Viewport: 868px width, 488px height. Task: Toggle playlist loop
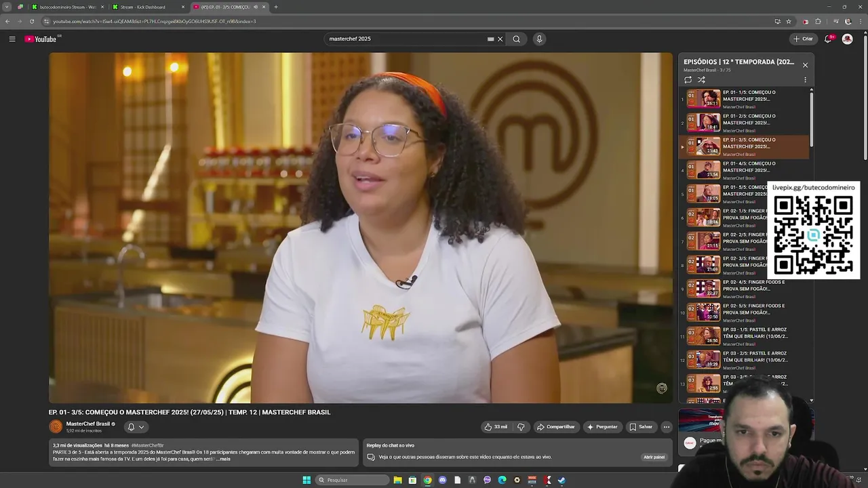[688, 80]
